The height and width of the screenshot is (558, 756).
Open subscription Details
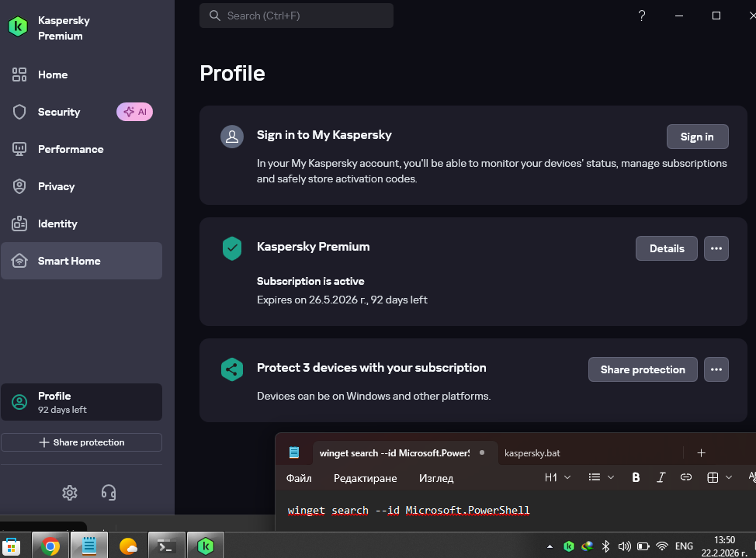[666, 248]
